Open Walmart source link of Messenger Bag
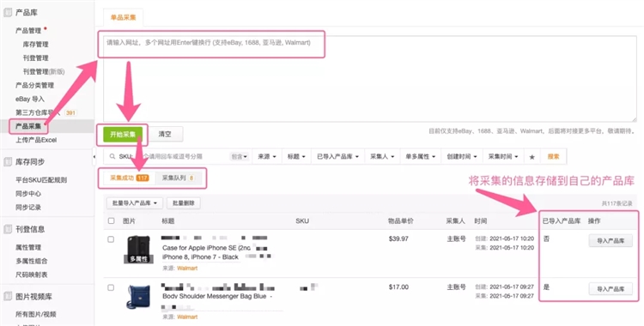Viewport: 644px width, 326px height. point(187,317)
